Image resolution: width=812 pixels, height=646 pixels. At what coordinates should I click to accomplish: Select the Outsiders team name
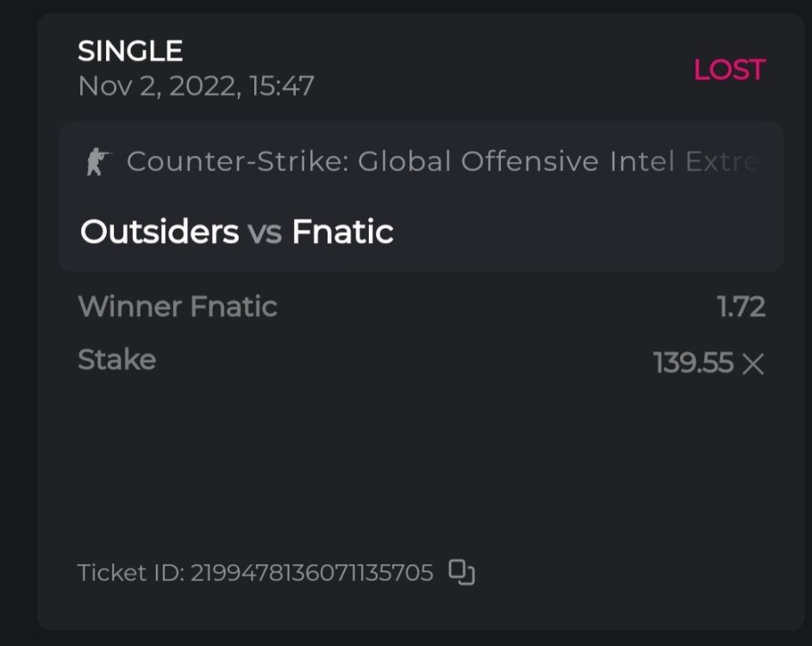tap(159, 232)
